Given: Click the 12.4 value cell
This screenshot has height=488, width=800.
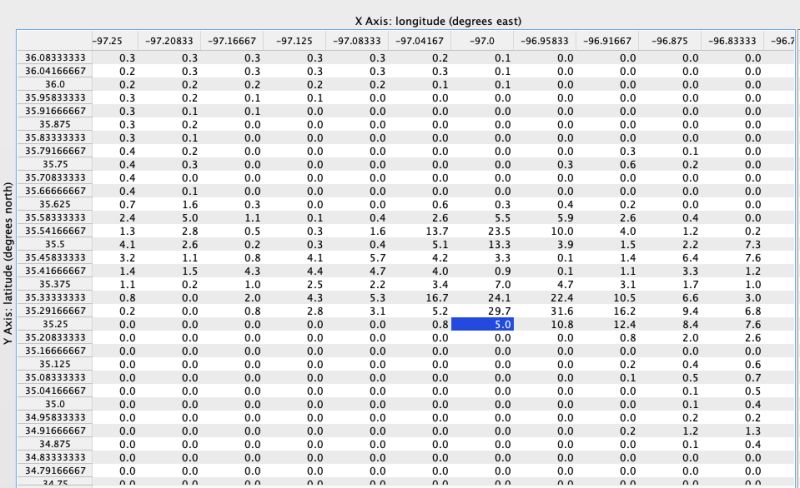Looking at the screenshot, I should tap(607, 324).
